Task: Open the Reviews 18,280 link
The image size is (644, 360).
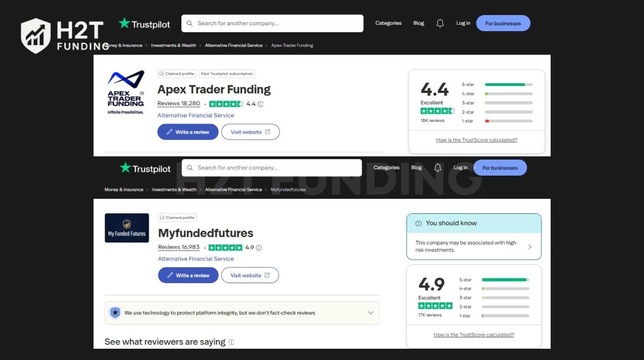Action: tap(179, 103)
